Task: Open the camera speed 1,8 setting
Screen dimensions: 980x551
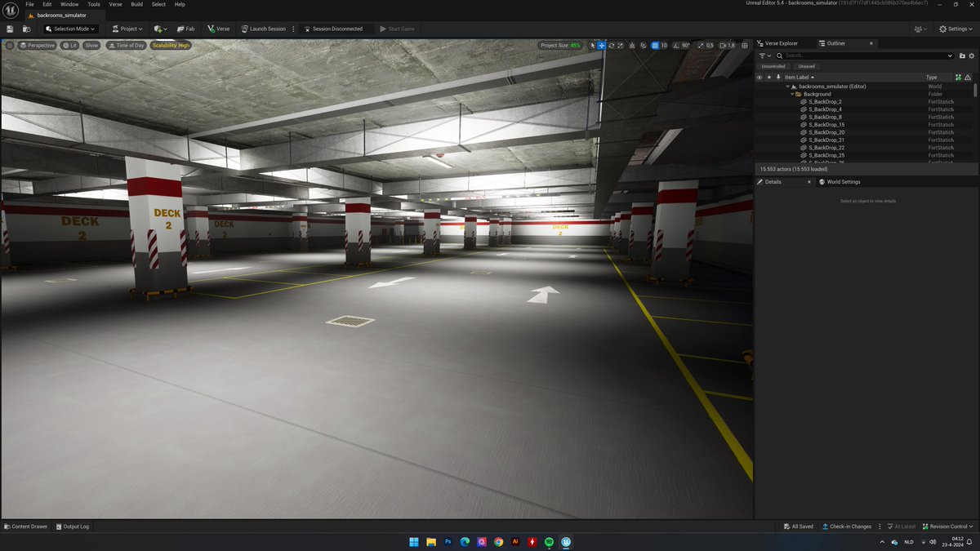Action: 727,46
